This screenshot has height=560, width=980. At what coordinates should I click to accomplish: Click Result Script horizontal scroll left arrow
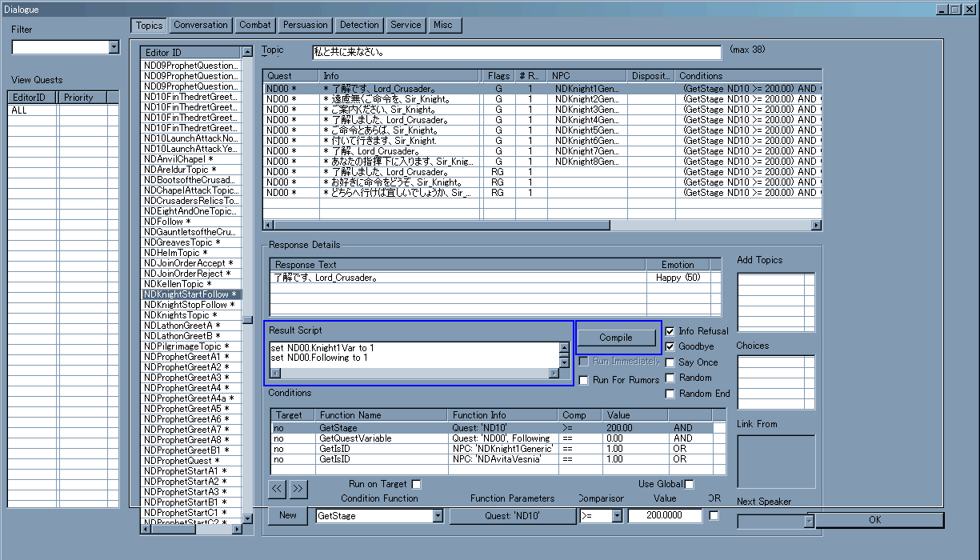pos(274,373)
